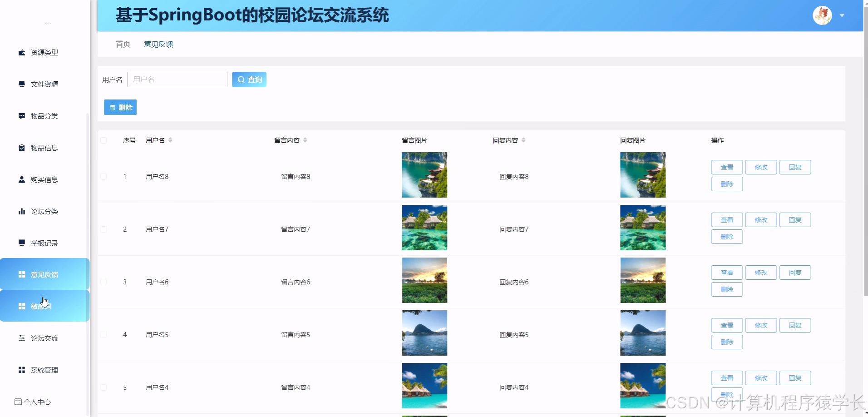This screenshot has height=417, width=868.
Task: Open 系统管理 from the sidebar
Action: pyautogui.click(x=21, y=370)
